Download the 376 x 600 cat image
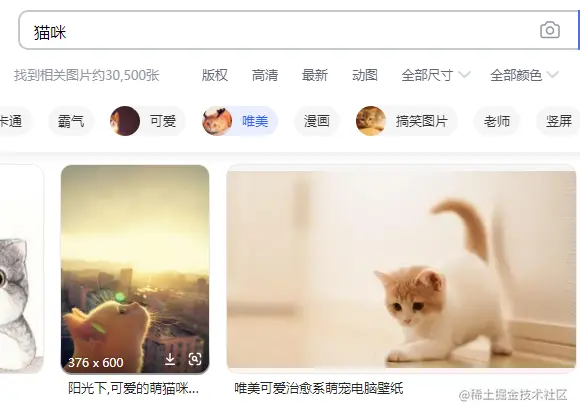 170,359
